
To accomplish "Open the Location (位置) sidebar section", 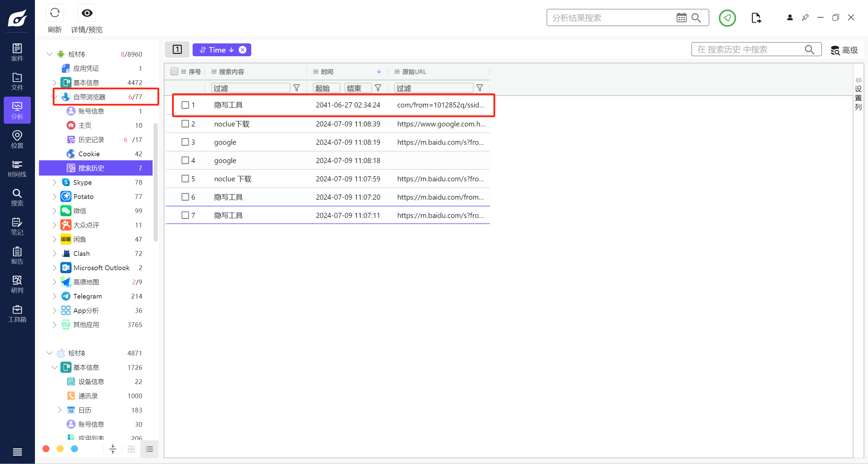I will point(17,139).
